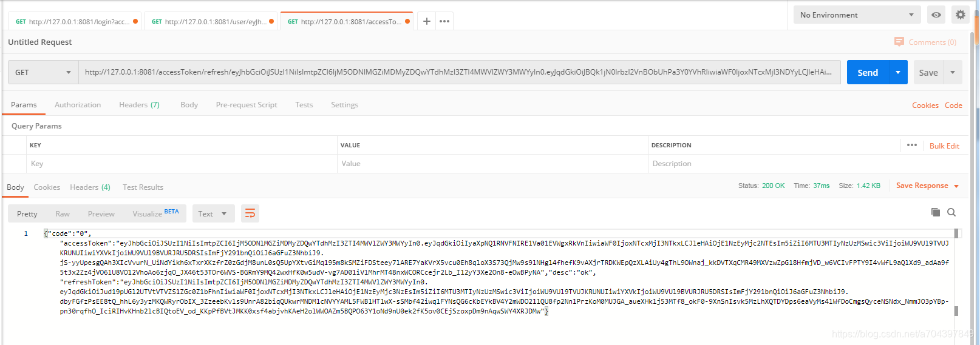This screenshot has width=980, height=345.
Task: Open the Settings tab
Action: pos(344,105)
